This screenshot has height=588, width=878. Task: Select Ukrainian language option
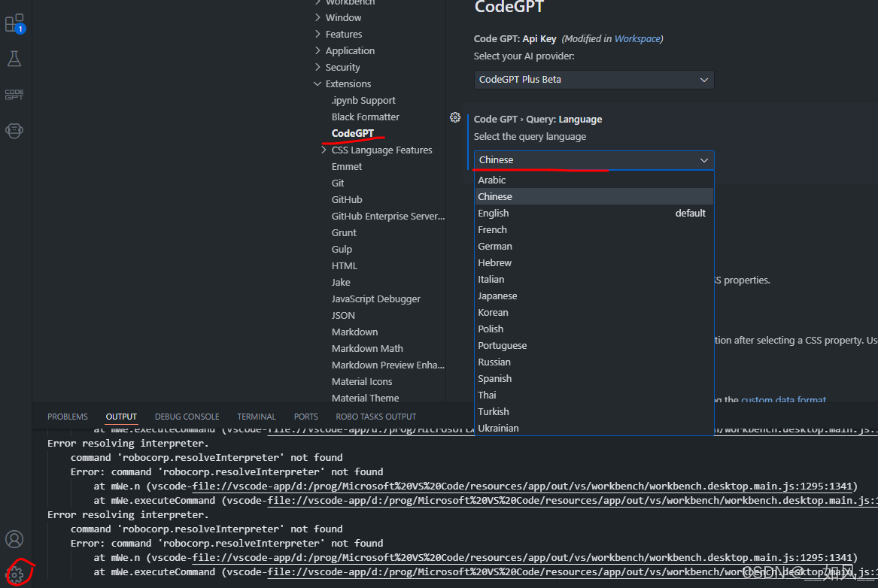594,428
